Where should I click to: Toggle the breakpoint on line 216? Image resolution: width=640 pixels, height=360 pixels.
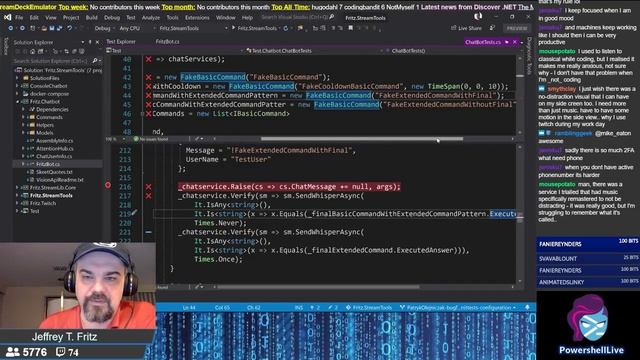point(108,185)
